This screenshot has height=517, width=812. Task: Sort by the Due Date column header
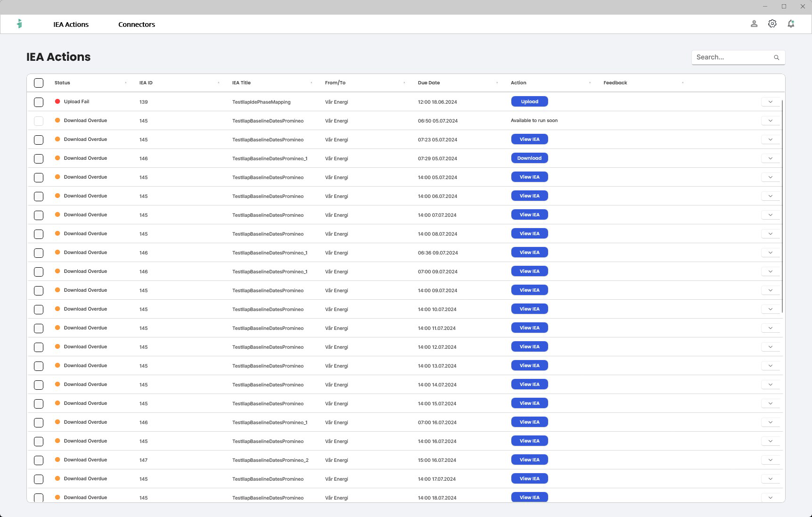[x=429, y=83]
